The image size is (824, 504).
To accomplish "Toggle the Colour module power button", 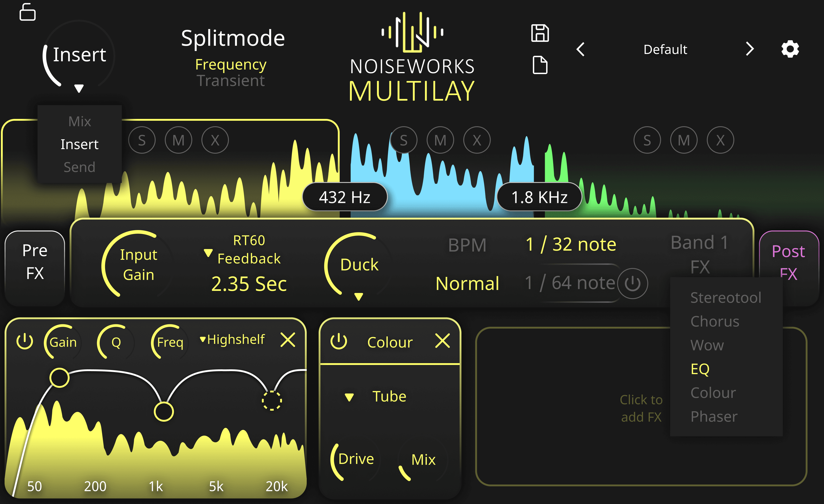I will (339, 341).
